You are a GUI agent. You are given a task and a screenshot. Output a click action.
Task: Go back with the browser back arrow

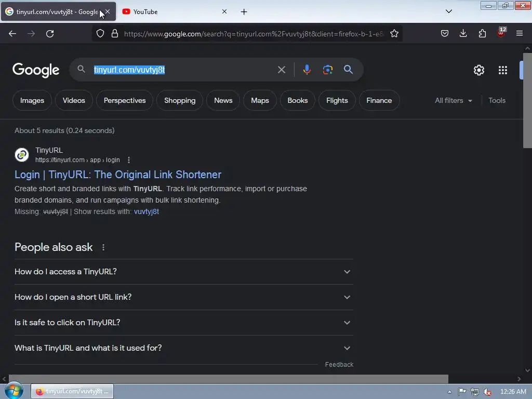(x=12, y=34)
